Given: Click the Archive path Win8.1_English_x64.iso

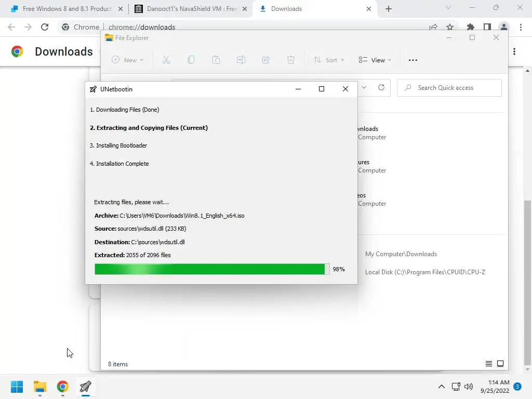Looking at the screenshot, I should [x=169, y=216].
